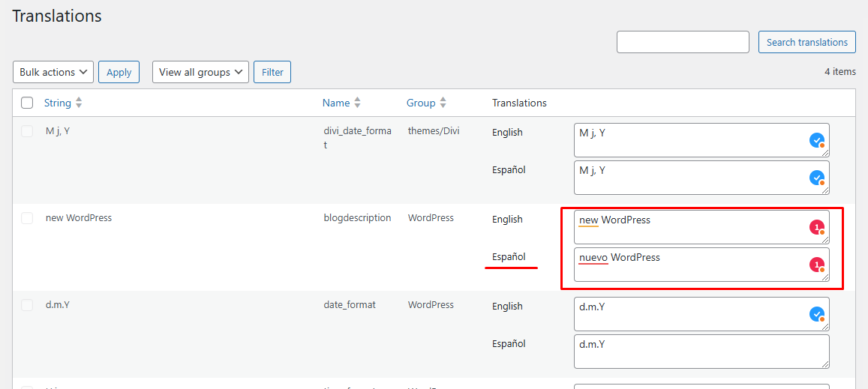Click the '4 items' count text
The image size is (868, 389).
[x=839, y=72]
